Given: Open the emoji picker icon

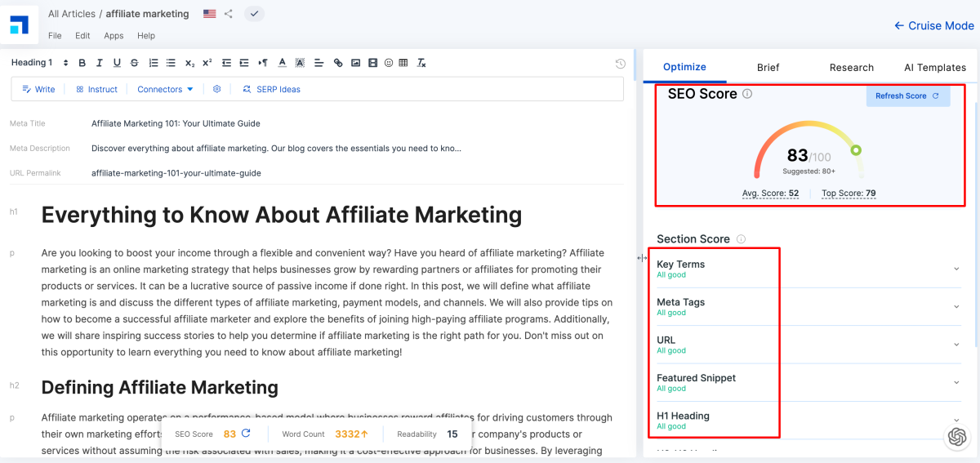Looking at the screenshot, I should (388, 63).
